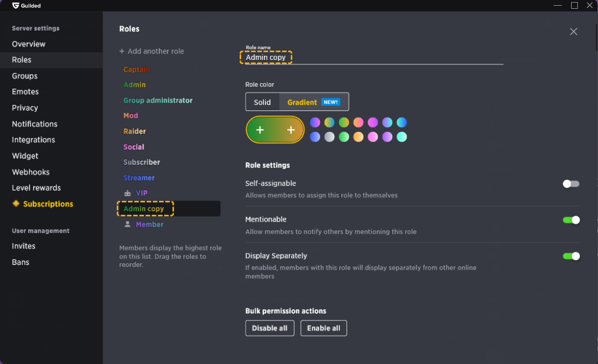Switch to the Solid color tab

(262, 102)
